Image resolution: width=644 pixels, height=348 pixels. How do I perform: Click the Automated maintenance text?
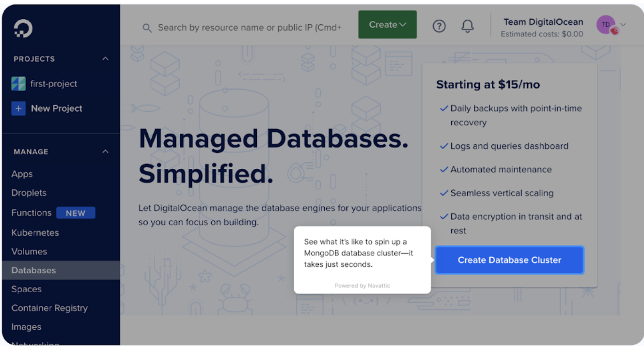(x=501, y=169)
